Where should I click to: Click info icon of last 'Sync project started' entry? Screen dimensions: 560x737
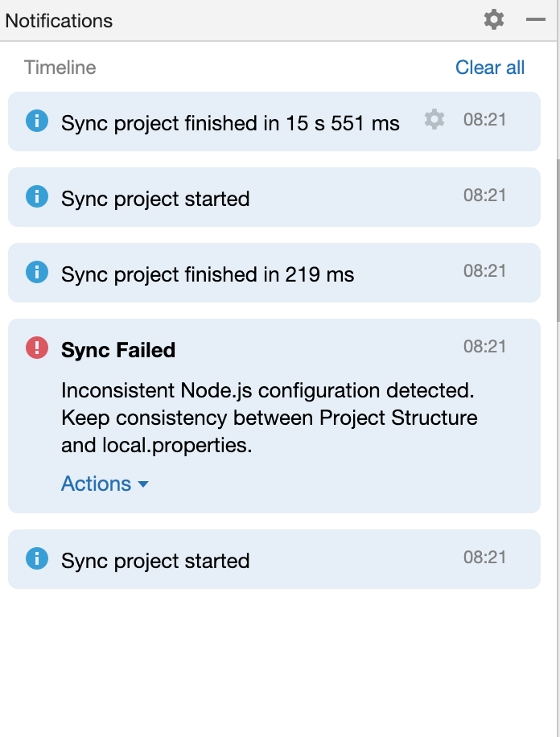click(x=37, y=558)
